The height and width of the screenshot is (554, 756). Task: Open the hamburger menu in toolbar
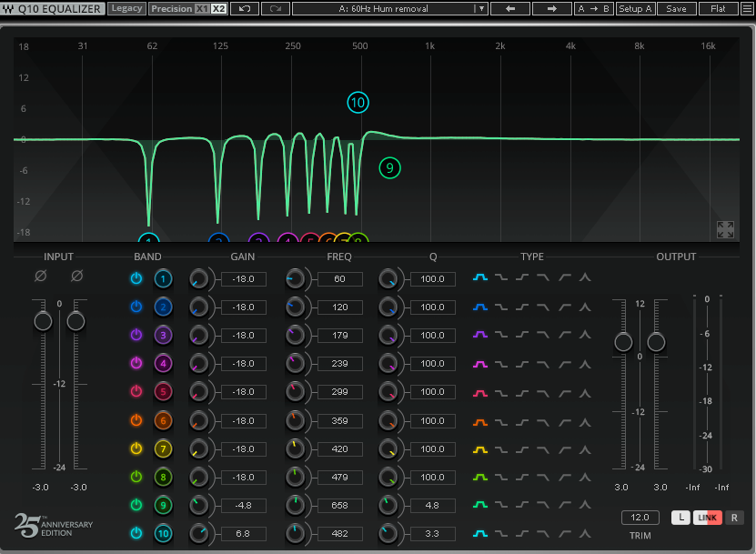click(747, 9)
